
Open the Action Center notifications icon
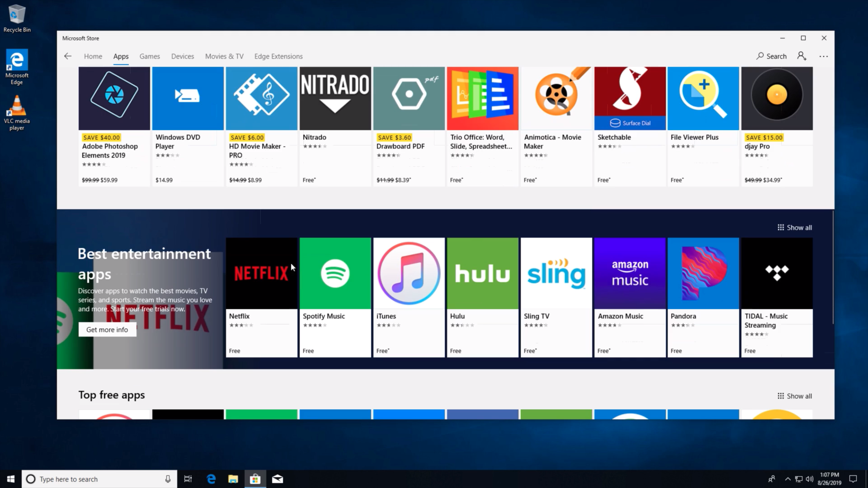pyautogui.click(x=853, y=479)
